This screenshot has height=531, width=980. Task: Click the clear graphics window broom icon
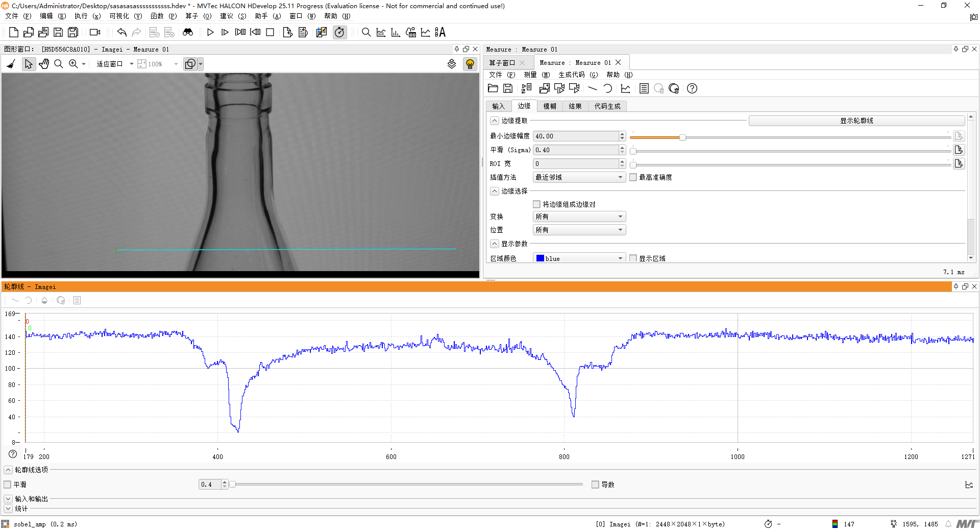(x=11, y=64)
